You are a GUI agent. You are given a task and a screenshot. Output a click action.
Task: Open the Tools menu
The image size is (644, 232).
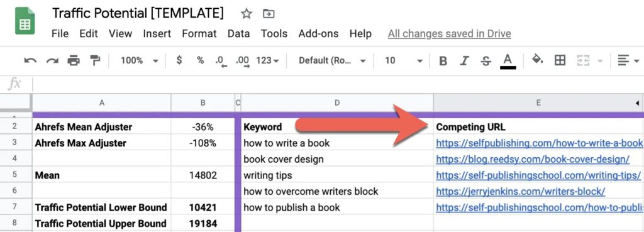point(274,34)
